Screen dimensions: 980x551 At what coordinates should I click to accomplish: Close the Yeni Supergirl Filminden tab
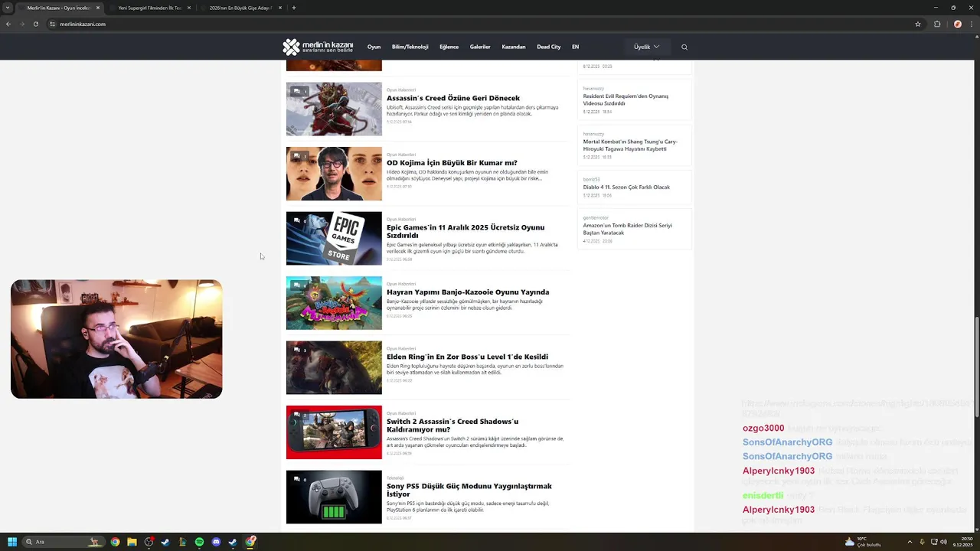tap(189, 8)
